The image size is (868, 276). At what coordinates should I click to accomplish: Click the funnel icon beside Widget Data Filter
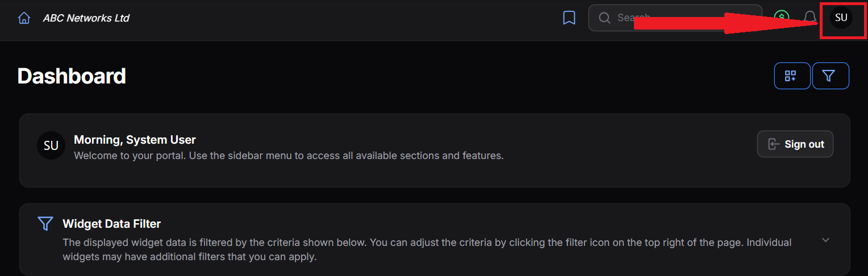click(45, 223)
